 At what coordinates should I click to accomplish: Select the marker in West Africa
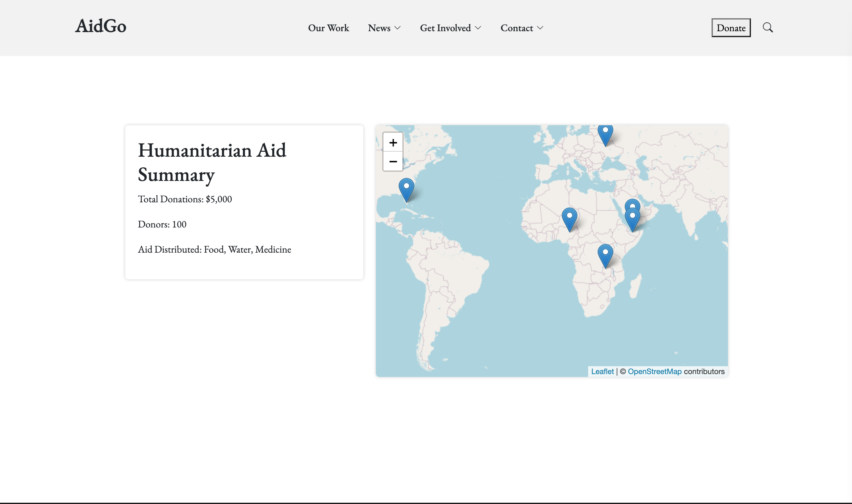569,219
